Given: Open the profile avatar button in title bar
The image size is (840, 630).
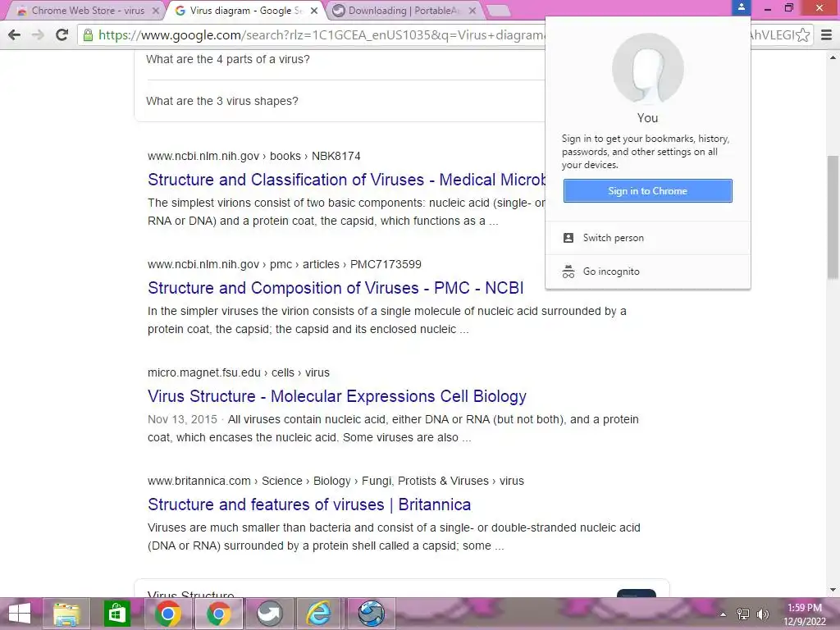Looking at the screenshot, I should 742,7.
